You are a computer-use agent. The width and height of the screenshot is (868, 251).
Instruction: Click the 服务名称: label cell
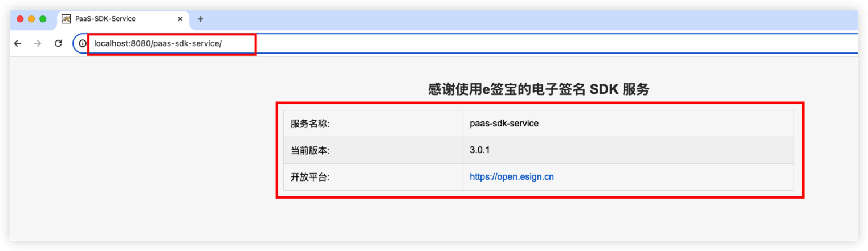tap(373, 124)
